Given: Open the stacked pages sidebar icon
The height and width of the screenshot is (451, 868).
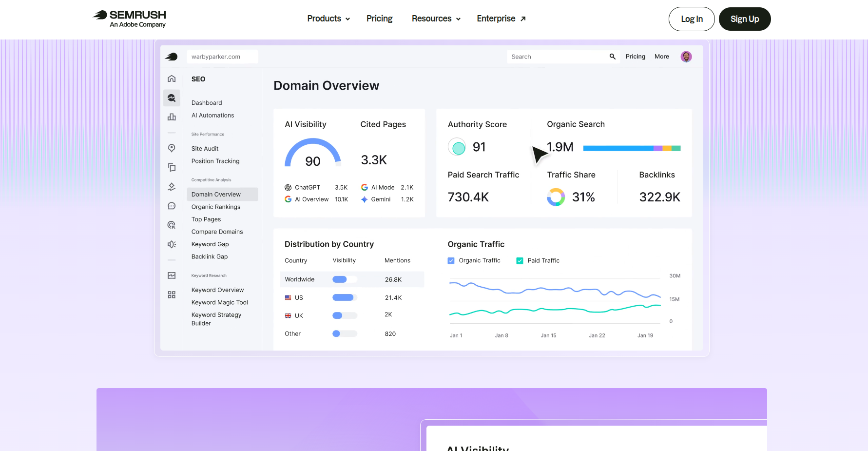Looking at the screenshot, I should tap(172, 167).
